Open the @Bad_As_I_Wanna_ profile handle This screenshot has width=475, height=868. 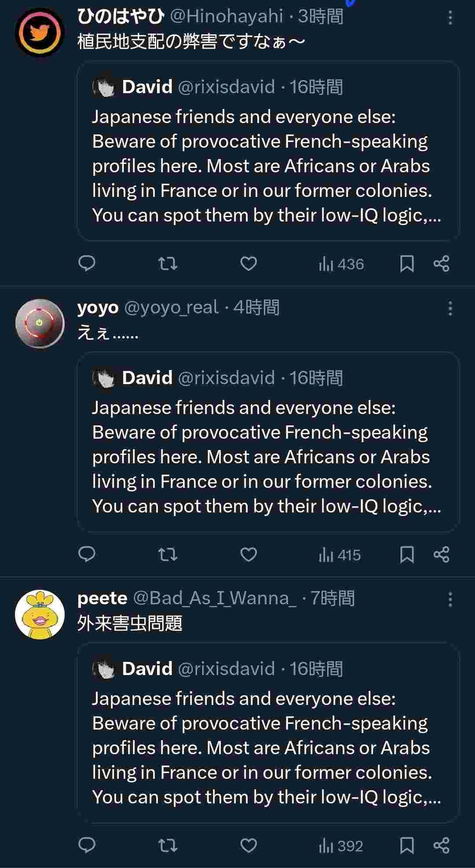[x=215, y=598]
